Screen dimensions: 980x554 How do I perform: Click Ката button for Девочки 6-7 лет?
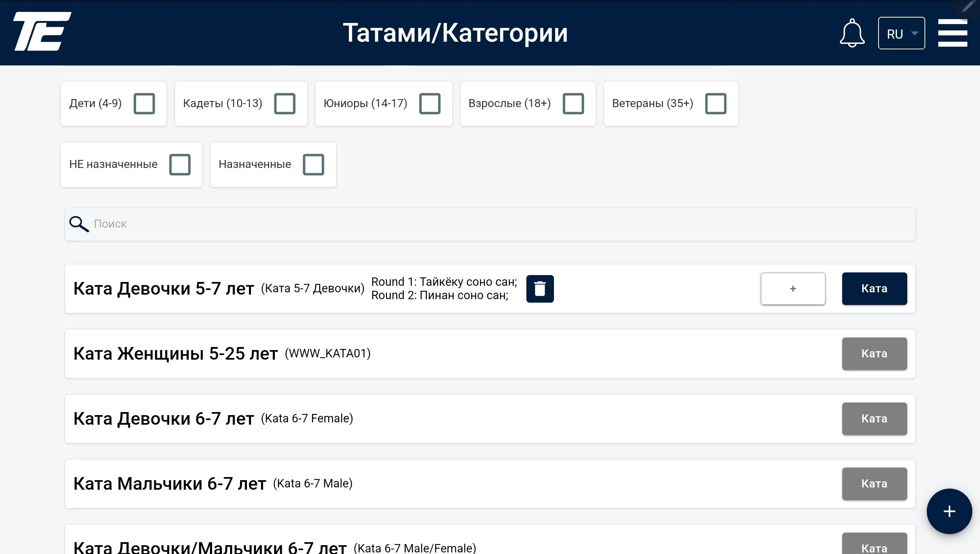(874, 419)
